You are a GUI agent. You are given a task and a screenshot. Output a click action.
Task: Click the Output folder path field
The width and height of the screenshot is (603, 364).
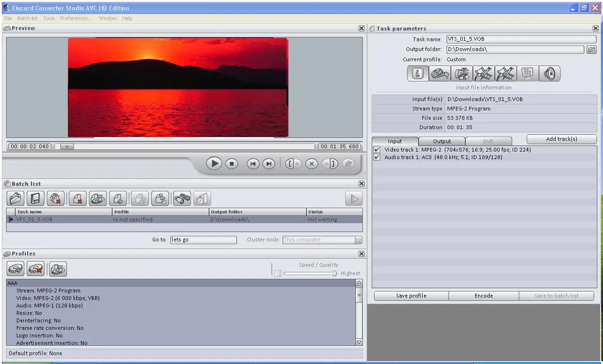pyautogui.click(x=515, y=49)
